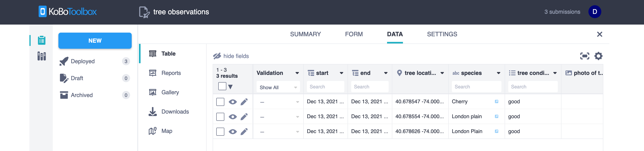This screenshot has height=151, width=644.
Task: Click the user account avatar D
Action: (594, 12)
